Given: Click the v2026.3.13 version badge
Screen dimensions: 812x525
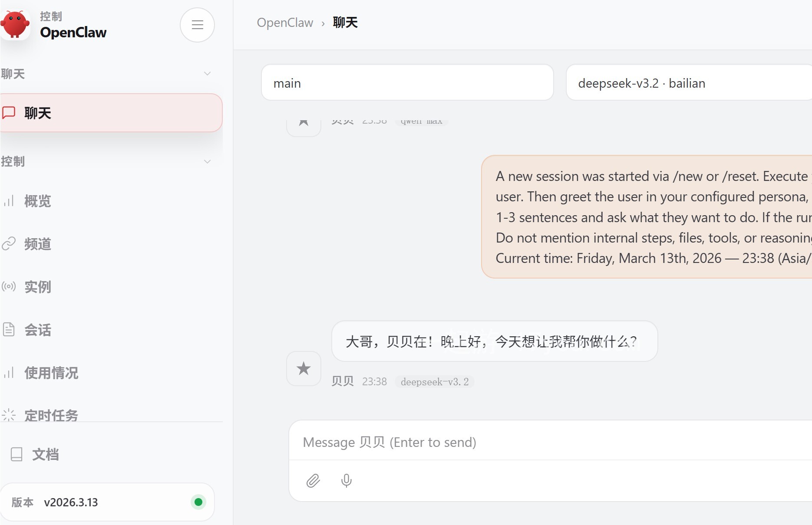Looking at the screenshot, I should (x=69, y=502).
